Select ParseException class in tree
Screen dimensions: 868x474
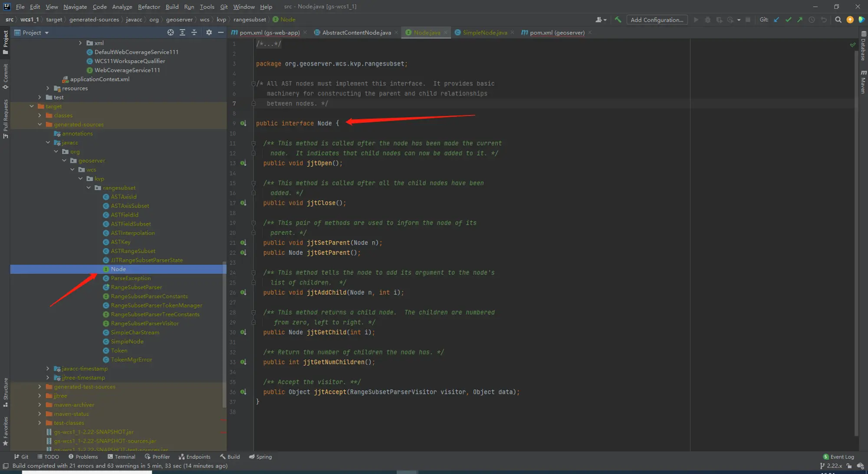click(x=131, y=278)
